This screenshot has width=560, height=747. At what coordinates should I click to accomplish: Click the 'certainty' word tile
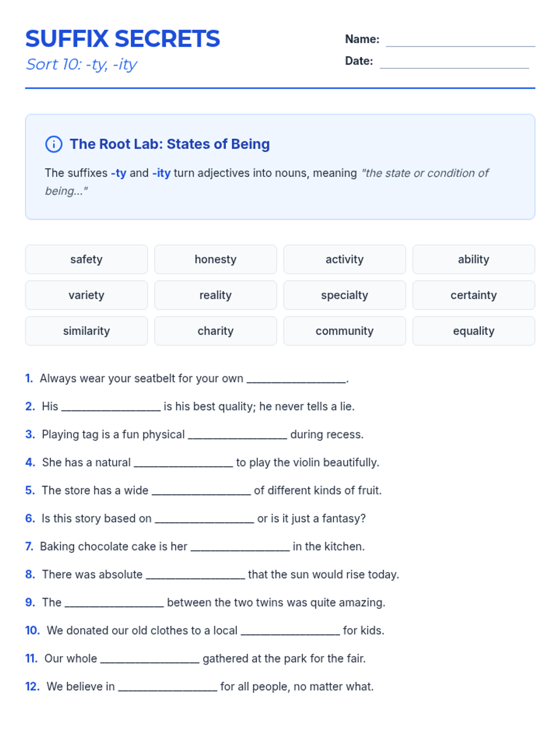(474, 295)
